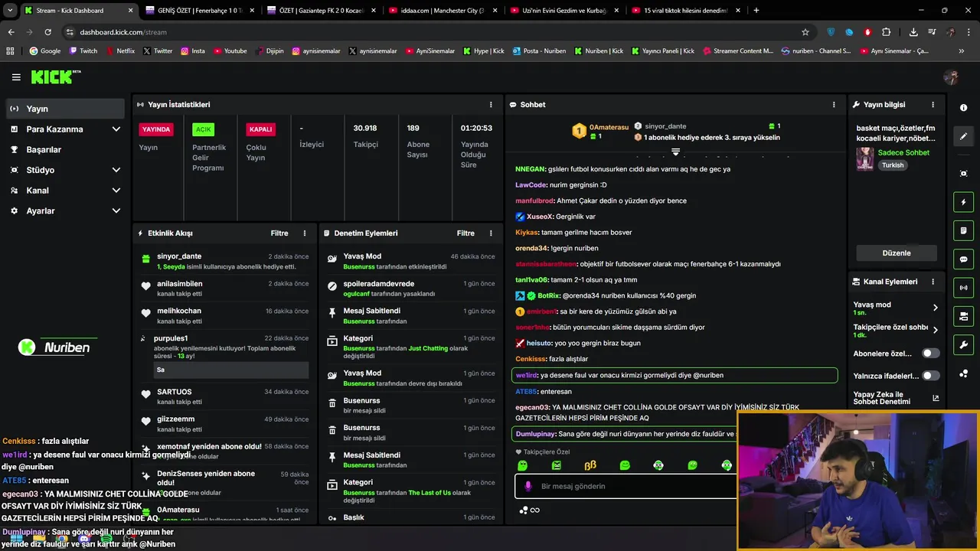Switch to GENİŞ ÖZET Fenerbahçe browser tab
This screenshot has height=551, width=980.
199,11
